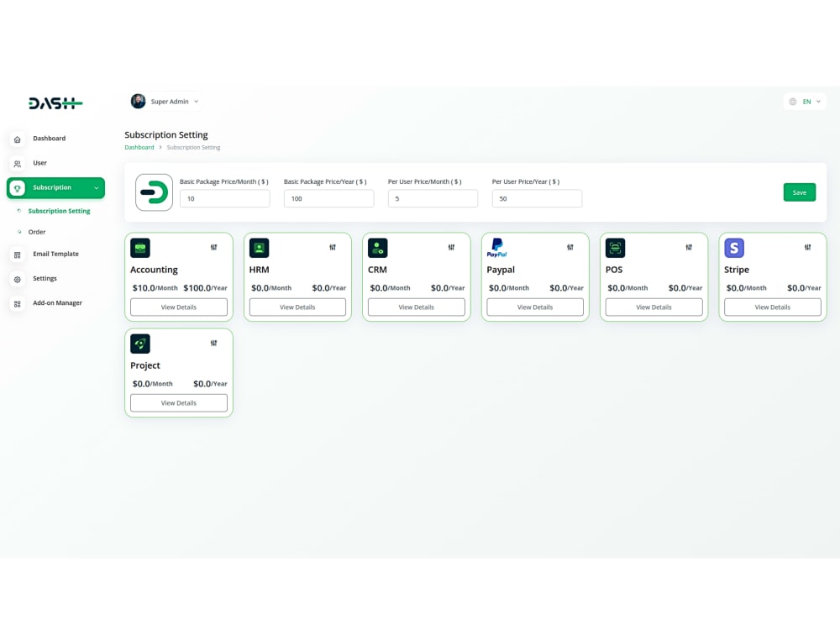View Details of Paypal module

coord(535,307)
